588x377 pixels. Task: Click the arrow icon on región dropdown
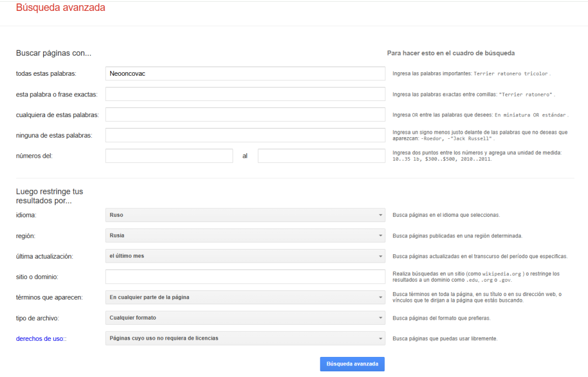click(x=380, y=236)
